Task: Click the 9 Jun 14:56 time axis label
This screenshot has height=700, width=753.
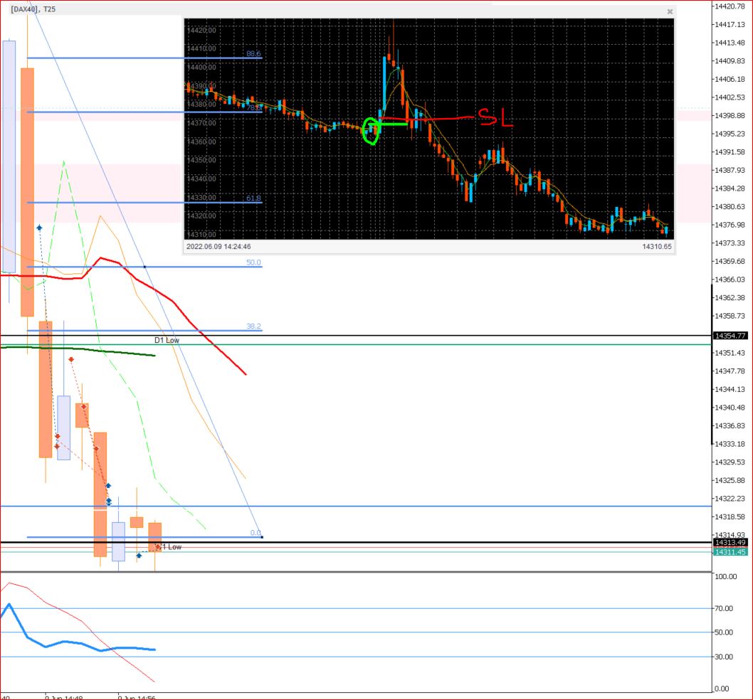Action: [137, 697]
